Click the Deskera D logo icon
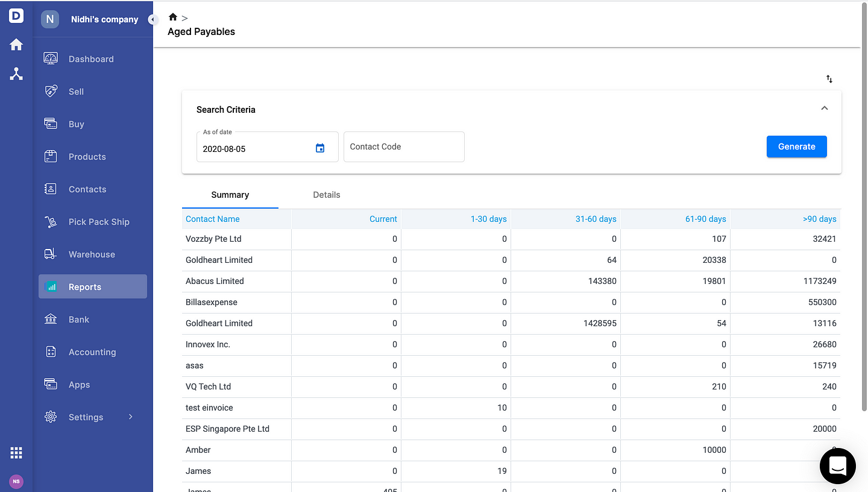Screen dimensions: 868x492 click(x=16, y=15)
